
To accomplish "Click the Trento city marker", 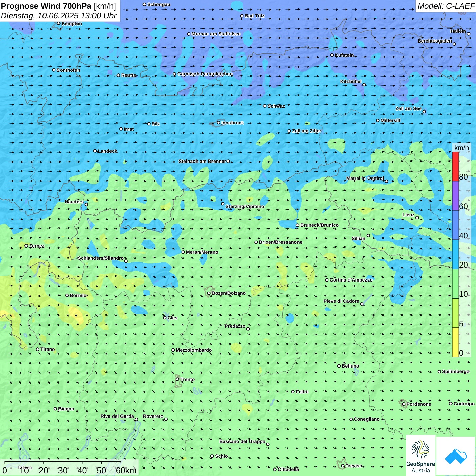I will coord(177,379).
